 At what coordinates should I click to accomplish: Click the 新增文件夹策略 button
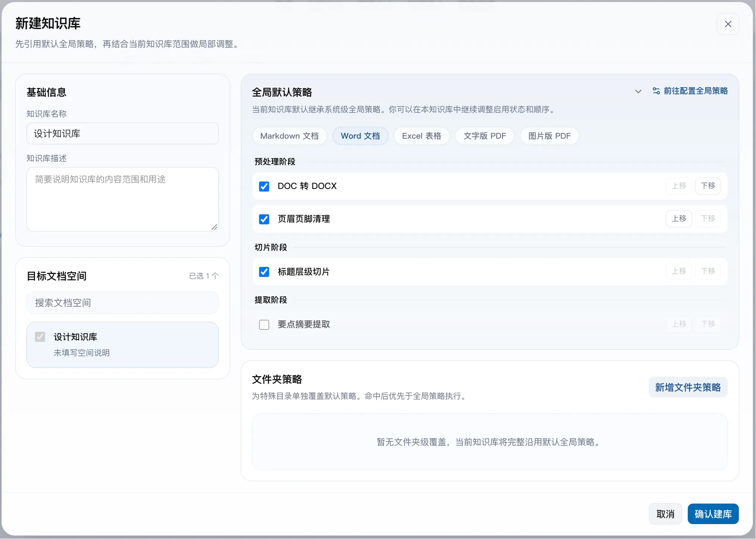click(688, 388)
